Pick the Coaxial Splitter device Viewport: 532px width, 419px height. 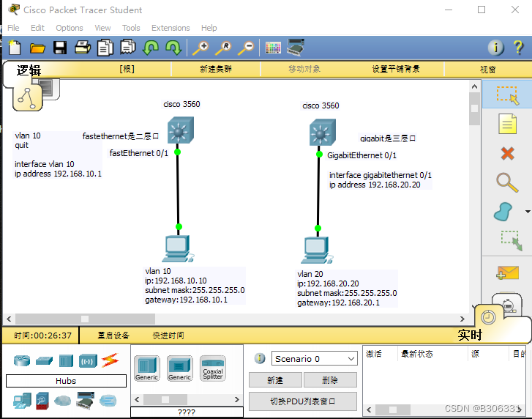(213, 368)
